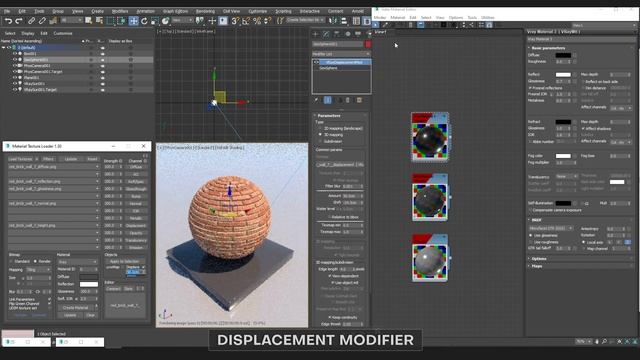This screenshot has height=360, width=640.
Task: Activate the Select and Rotate tool
Action: [x=144, y=20]
